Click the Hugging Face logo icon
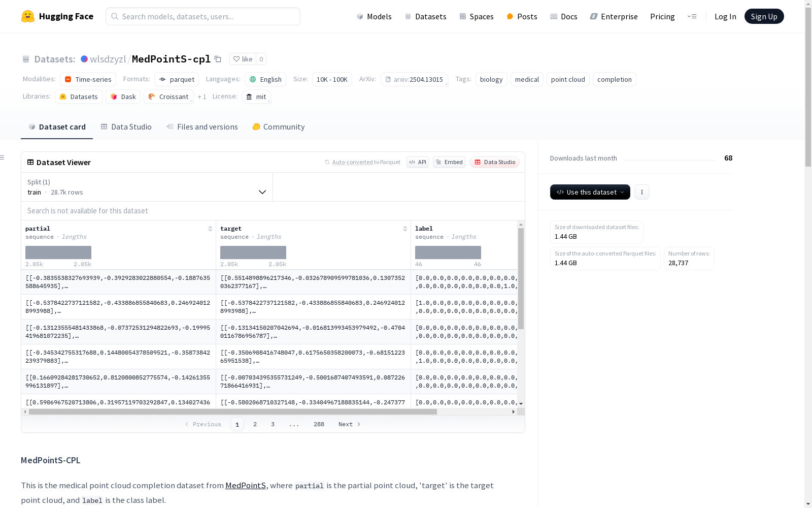Image resolution: width=812 pixels, height=508 pixels. (x=28, y=16)
